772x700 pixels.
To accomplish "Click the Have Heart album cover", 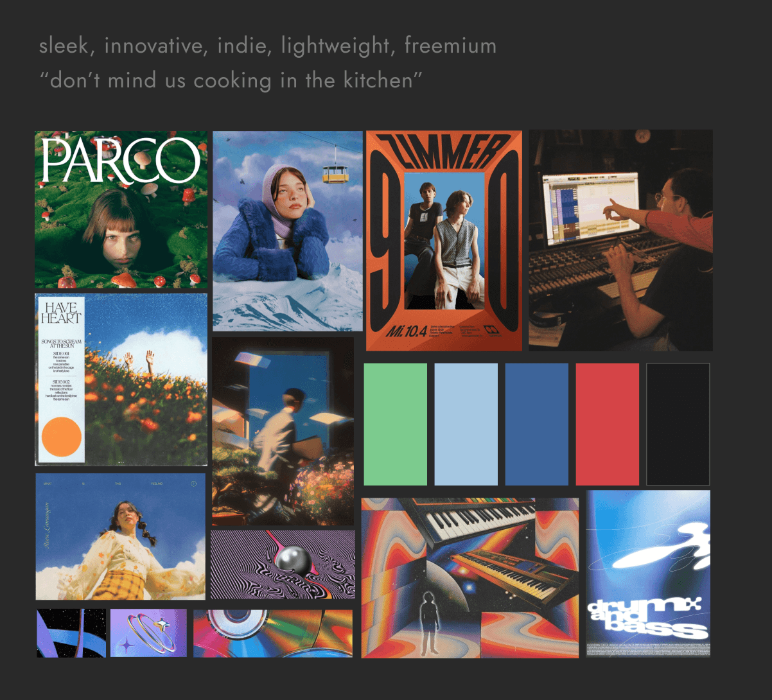I will click(121, 380).
